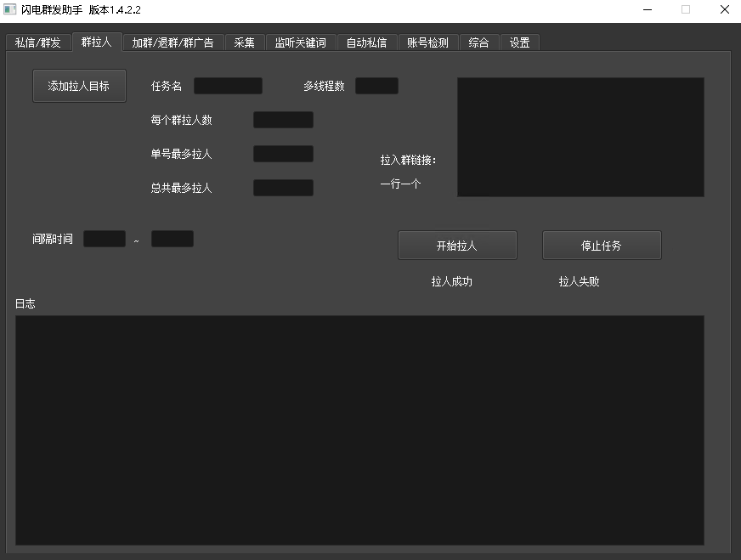
Task: Click the app icon in title bar
Action: [10, 10]
